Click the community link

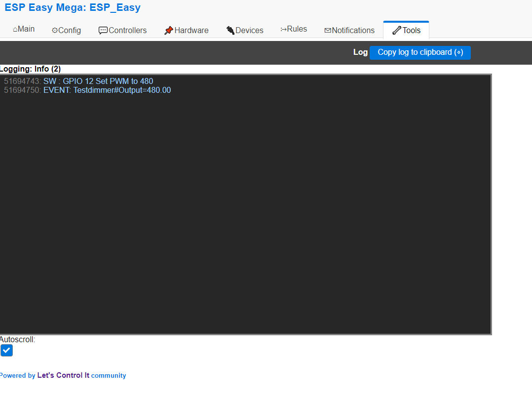click(x=109, y=375)
